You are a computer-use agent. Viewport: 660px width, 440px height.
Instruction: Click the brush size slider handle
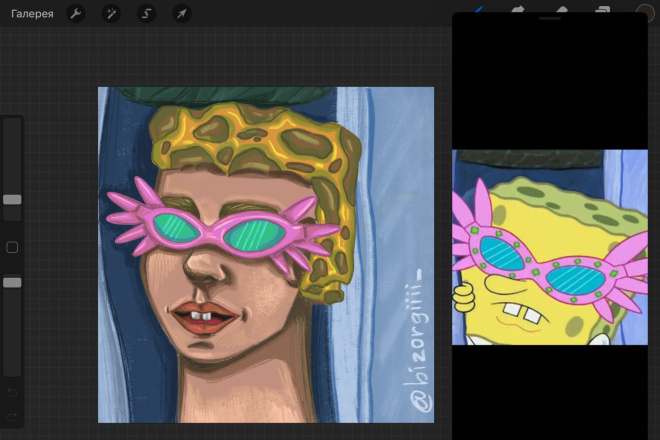12,200
